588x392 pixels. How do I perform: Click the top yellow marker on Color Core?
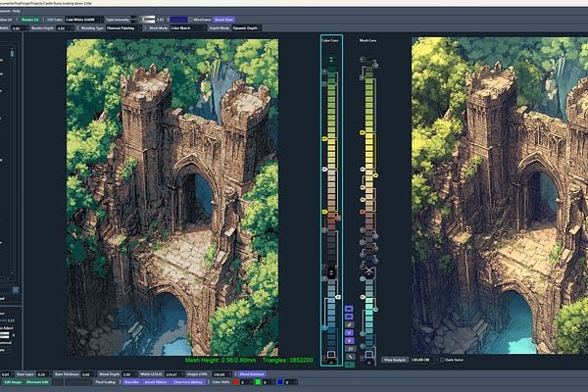coord(324,140)
